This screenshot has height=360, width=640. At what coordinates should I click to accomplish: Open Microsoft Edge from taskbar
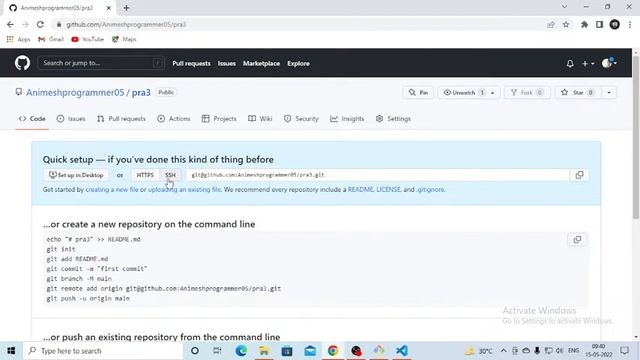tap(241, 351)
